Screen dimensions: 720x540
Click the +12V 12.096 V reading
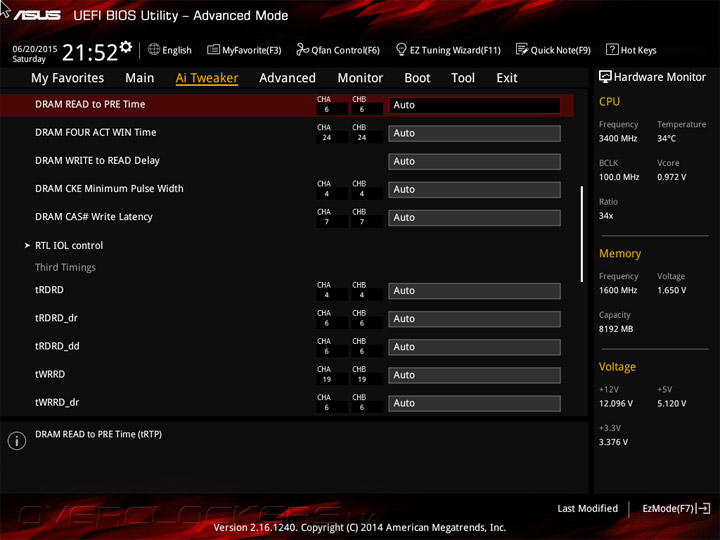pos(616,403)
